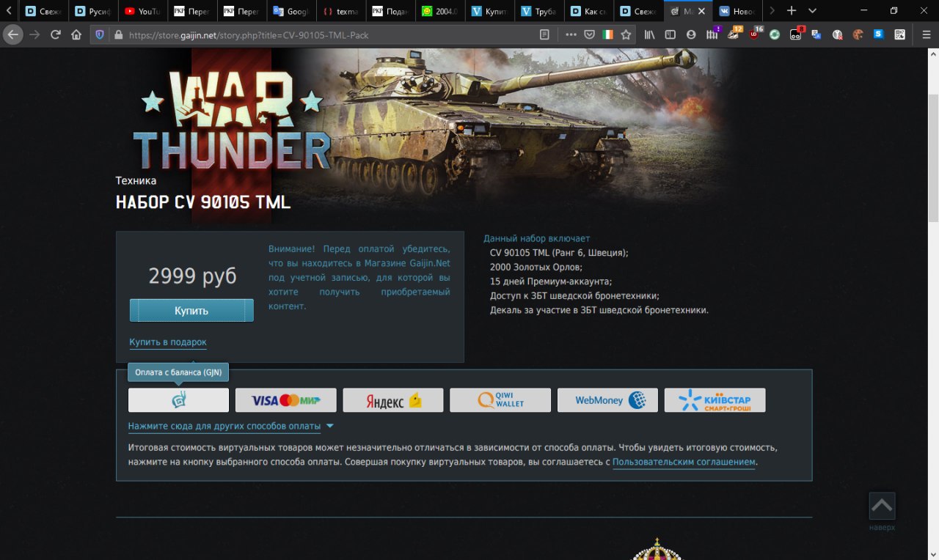This screenshot has width=939, height=560.
Task: Open the list all tabs dropdown
Action: point(812,11)
